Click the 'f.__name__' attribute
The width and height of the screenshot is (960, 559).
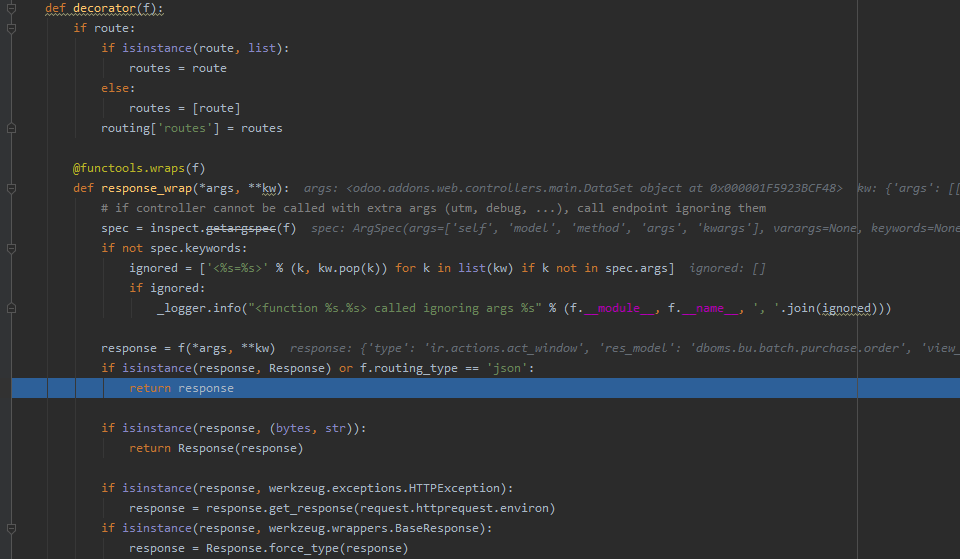pos(704,308)
